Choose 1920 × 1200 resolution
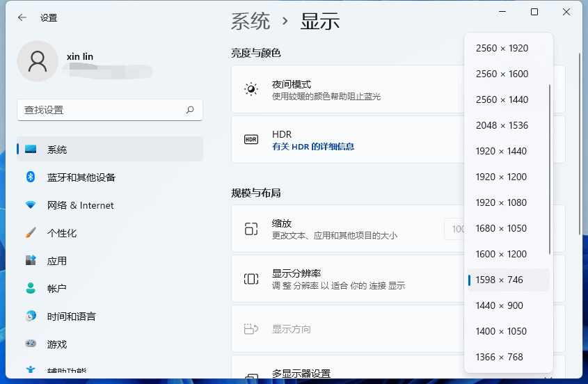This screenshot has width=588, height=384. [x=509, y=177]
